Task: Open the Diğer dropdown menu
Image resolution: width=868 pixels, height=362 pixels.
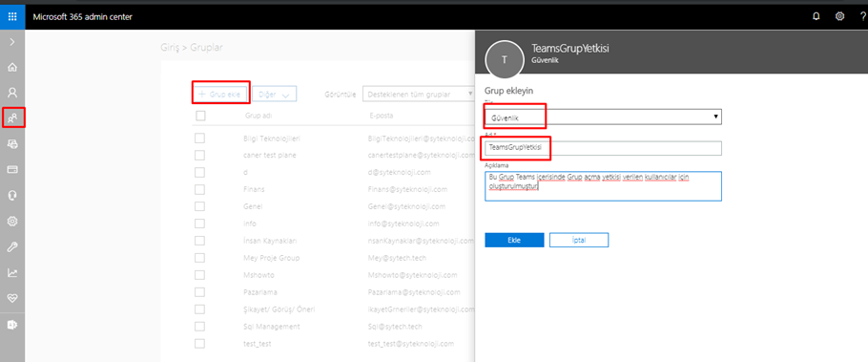Action: coord(275,95)
